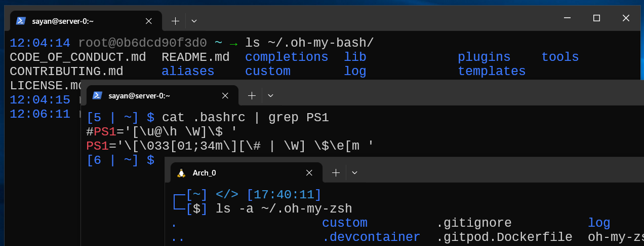Click the 'templates' directory name
The image size is (644, 246).
(492, 72)
